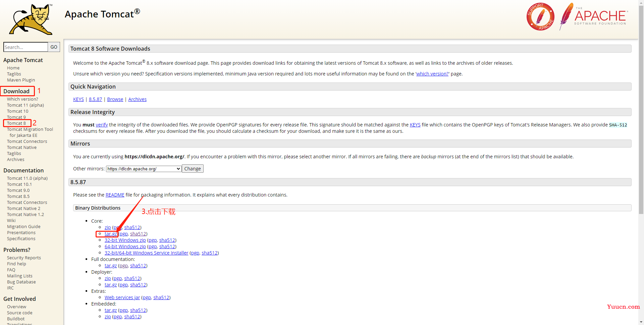Click the 'which version?' inline link

click(x=432, y=74)
